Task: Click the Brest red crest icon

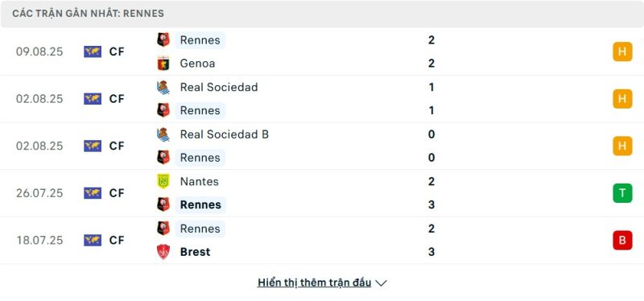Action: pos(163,251)
